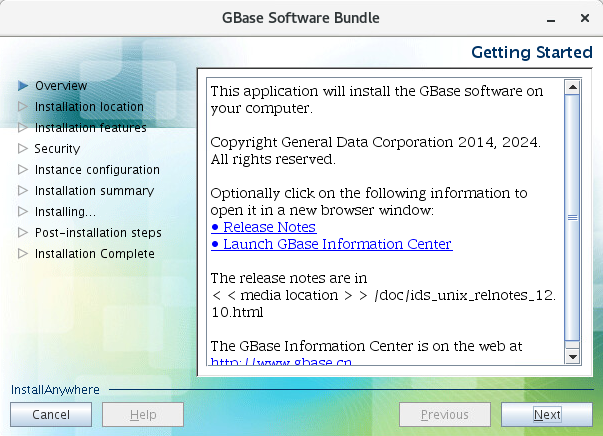Click the blue arrow beside Overview

[23, 86]
